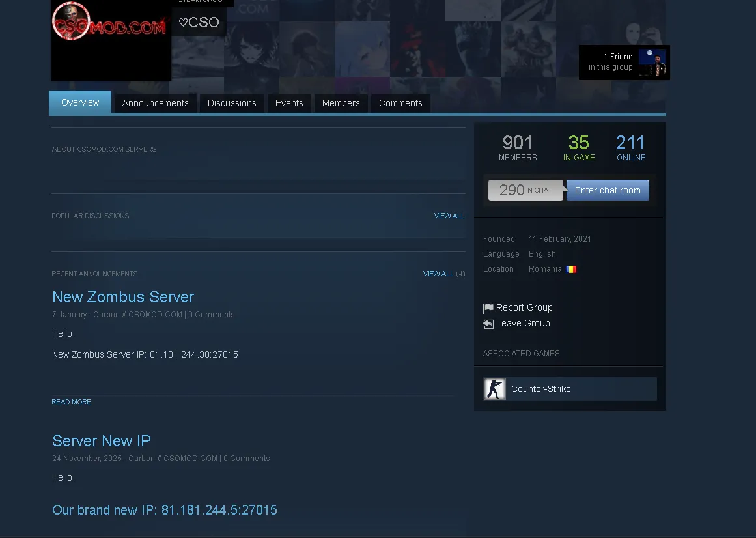
Task: Click the ASSOCIATED GAMES heading
Action: coord(521,354)
